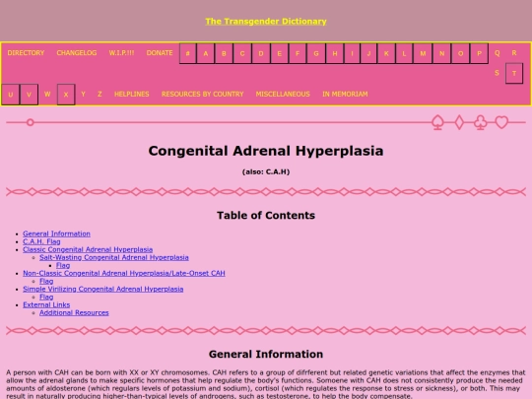532x399 pixels.
Task: Select letter H in alphabet nav
Action: pyautogui.click(x=335, y=53)
